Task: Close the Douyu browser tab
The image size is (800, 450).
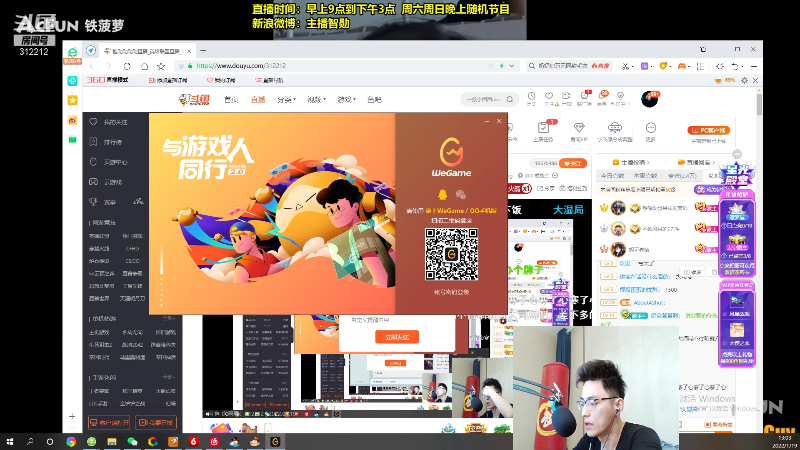Action: click(x=189, y=51)
